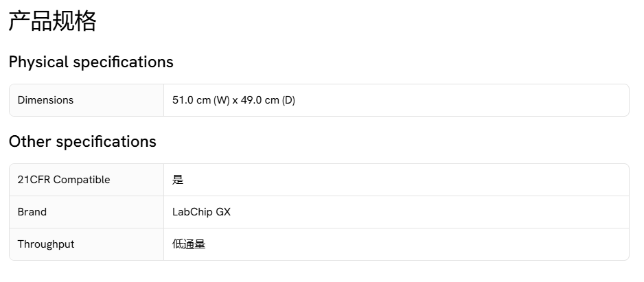Screen dimensions: 644x282
Task: Click the 49.0 cm (D) depth value
Action: coord(268,100)
